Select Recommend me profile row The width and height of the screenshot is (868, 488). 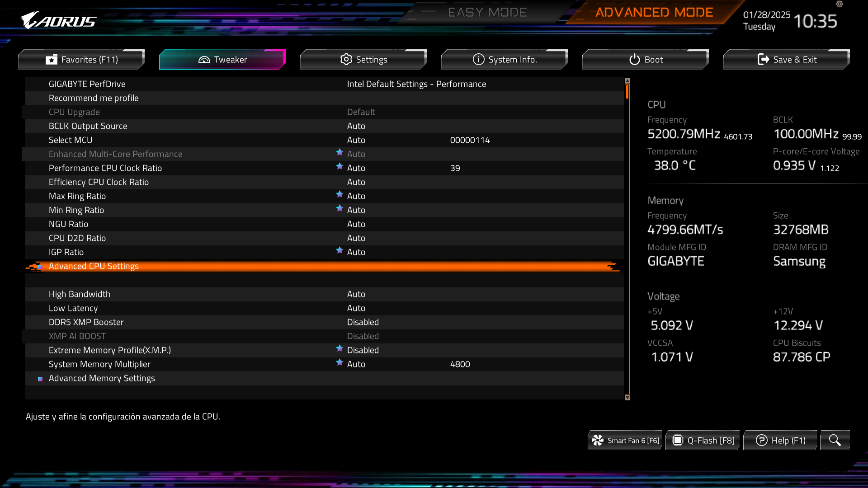coord(325,98)
